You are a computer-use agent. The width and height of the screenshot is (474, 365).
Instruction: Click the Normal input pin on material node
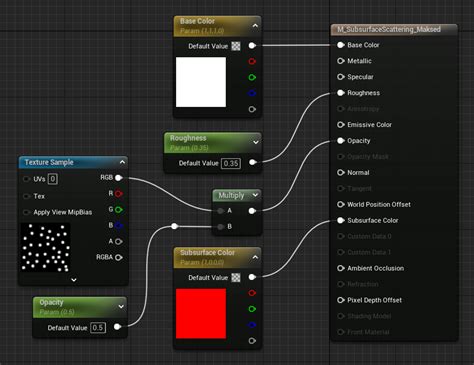[x=340, y=173]
